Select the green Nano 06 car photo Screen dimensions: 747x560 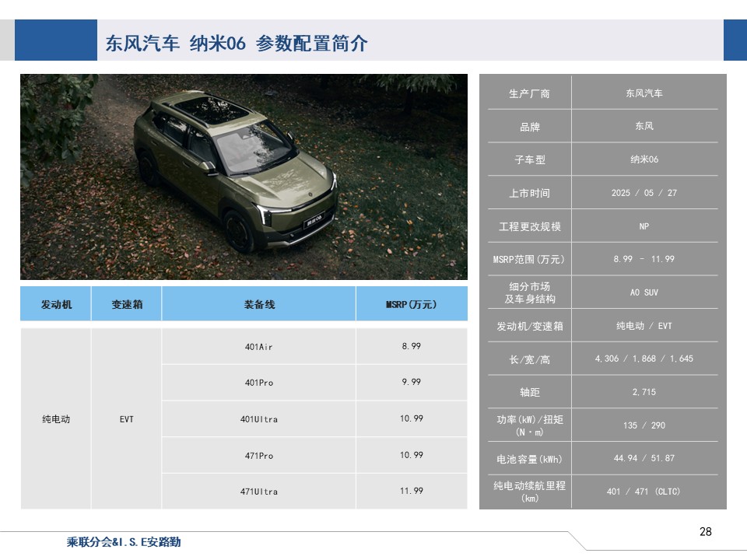coord(244,177)
